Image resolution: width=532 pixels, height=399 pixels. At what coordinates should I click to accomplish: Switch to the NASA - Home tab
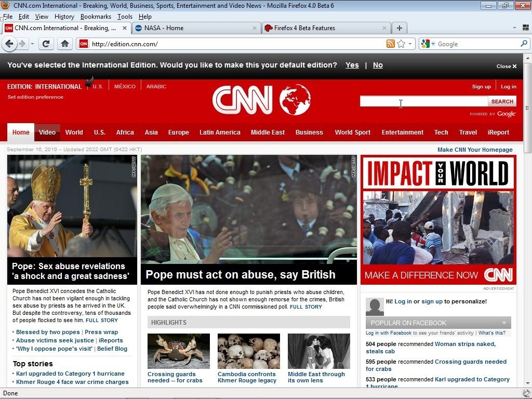point(196,28)
